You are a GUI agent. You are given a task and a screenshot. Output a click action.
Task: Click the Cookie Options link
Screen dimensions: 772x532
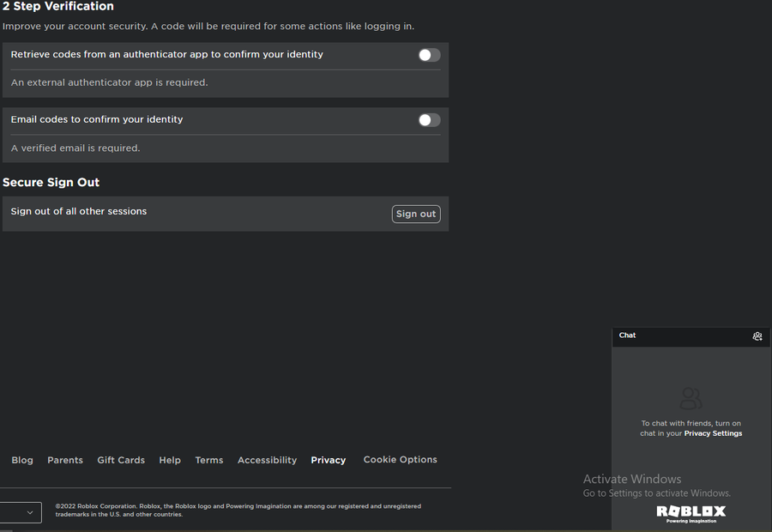click(x=401, y=460)
